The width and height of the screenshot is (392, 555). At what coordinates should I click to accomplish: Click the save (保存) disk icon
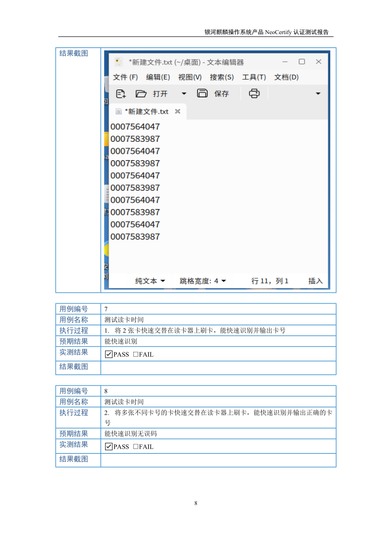click(202, 93)
